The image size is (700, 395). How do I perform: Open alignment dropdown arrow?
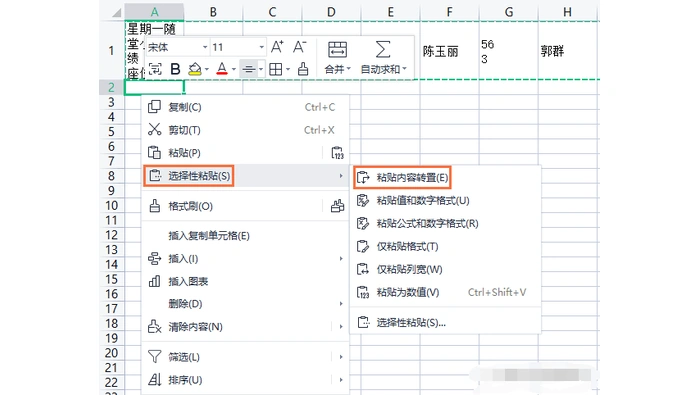click(261, 69)
